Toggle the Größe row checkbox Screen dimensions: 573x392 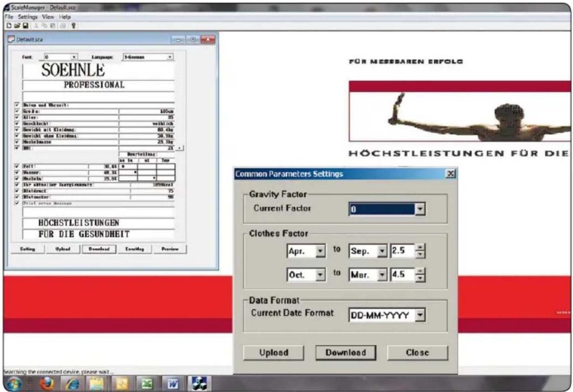(17, 111)
